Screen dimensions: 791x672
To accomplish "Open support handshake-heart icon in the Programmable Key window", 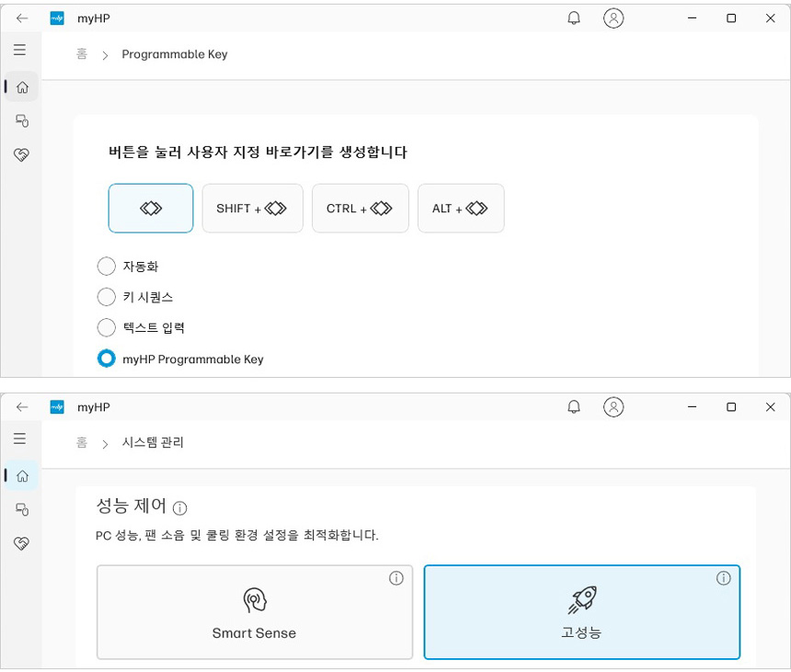I will click(x=21, y=154).
